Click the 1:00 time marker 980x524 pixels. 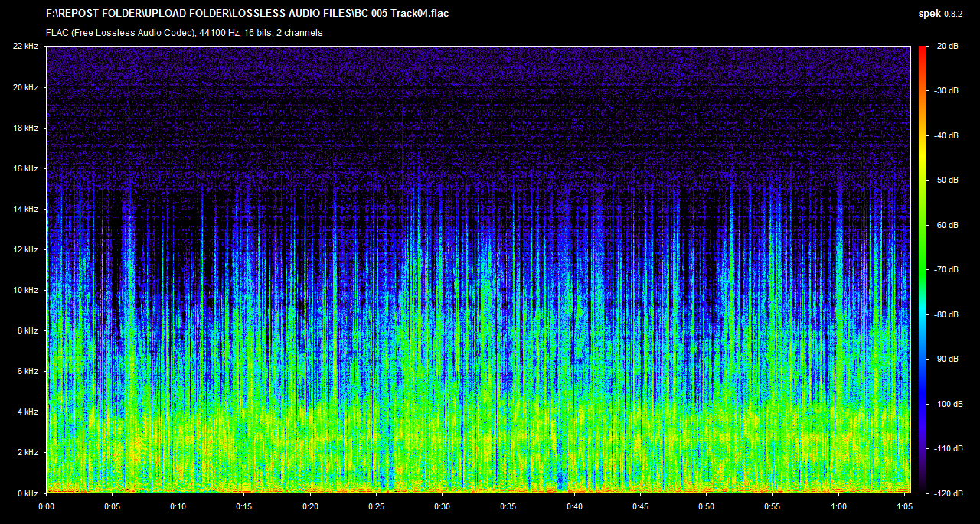coord(839,506)
